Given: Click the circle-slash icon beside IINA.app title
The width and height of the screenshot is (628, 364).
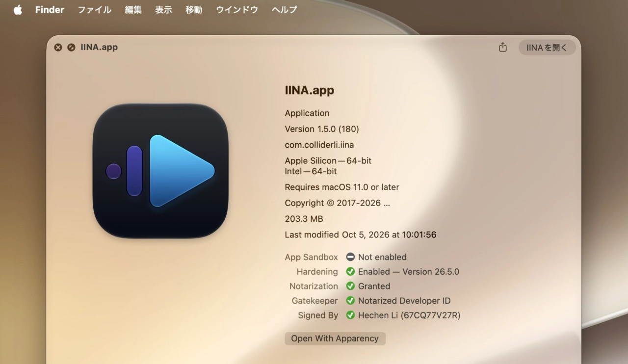Looking at the screenshot, I should tap(71, 48).
